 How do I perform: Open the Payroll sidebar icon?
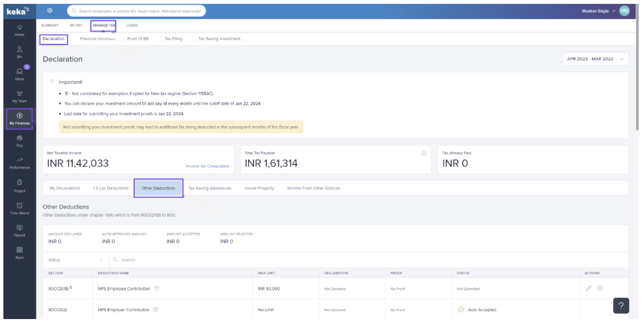(20, 228)
